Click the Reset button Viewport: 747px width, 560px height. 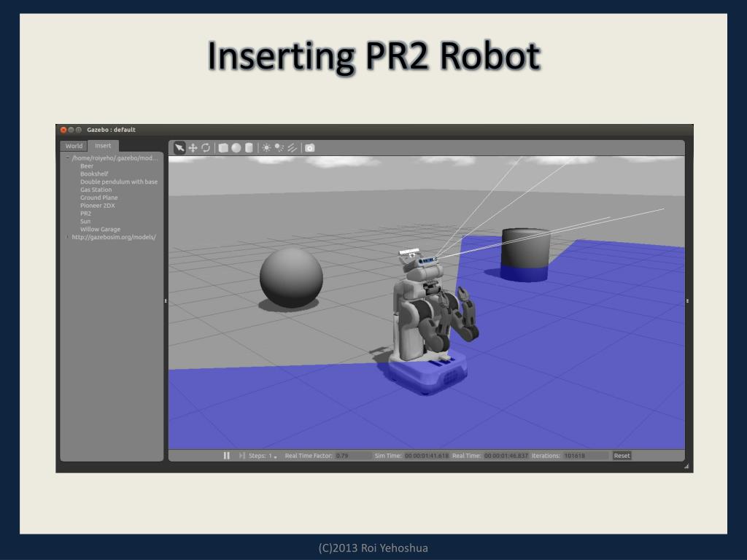[x=622, y=456]
